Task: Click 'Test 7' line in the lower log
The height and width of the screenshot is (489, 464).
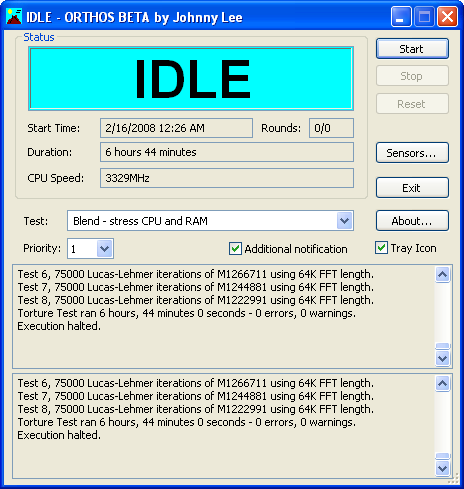Action: coord(196,396)
